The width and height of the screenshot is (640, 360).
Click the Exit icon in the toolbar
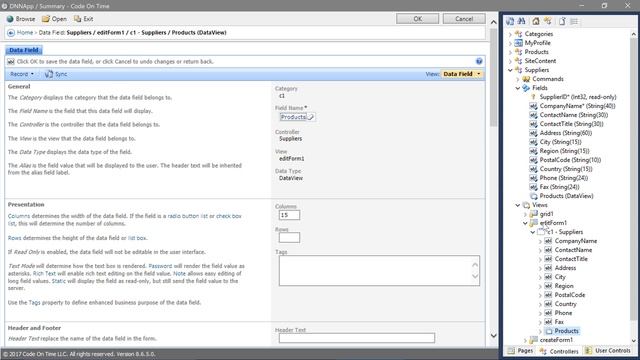coord(78,19)
